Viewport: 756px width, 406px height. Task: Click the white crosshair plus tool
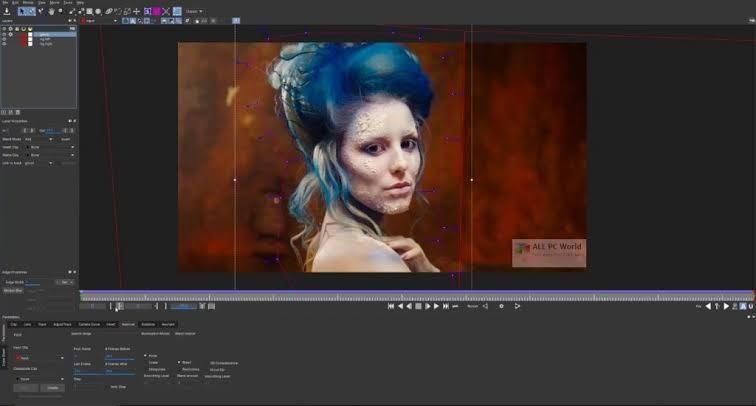point(136,11)
